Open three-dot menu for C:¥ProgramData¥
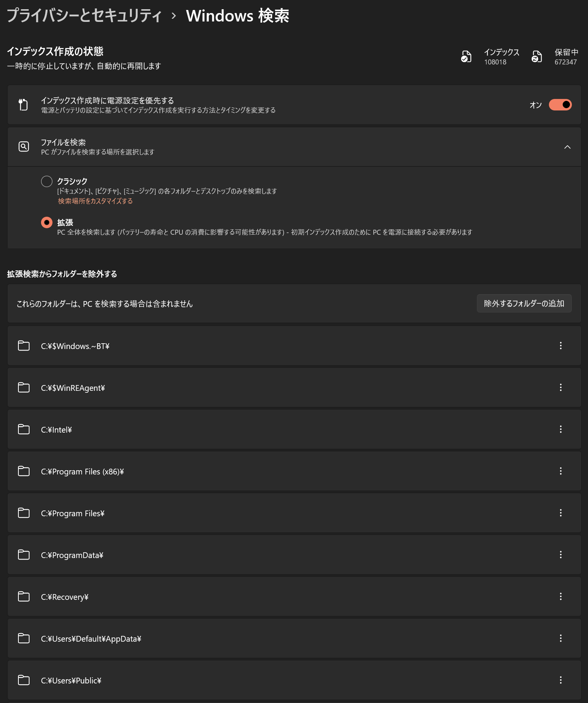 [x=560, y=555]
